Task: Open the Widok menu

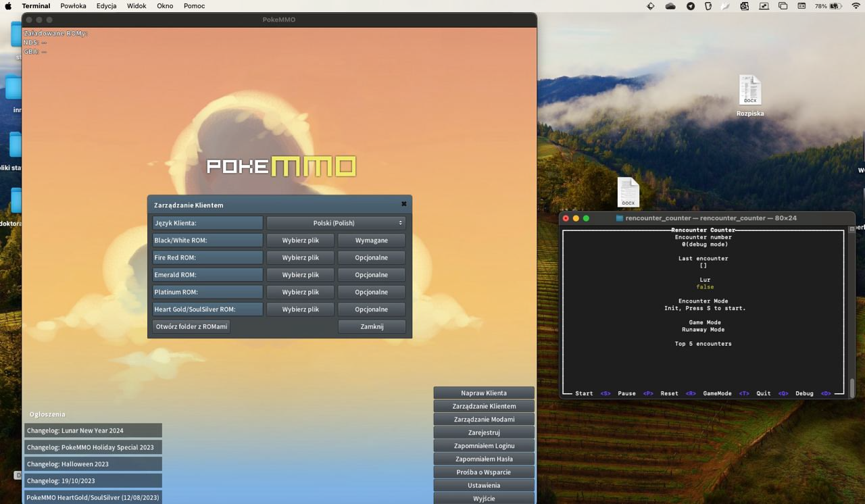Action: (137, 5)
